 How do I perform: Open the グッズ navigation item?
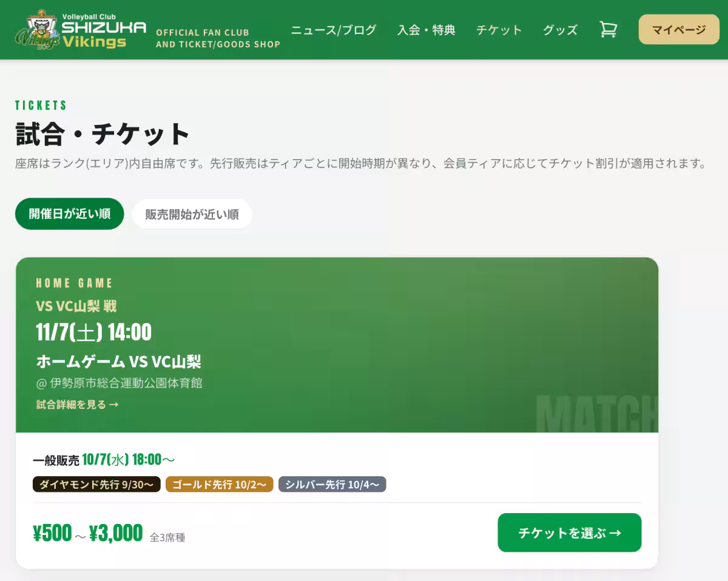560,30
